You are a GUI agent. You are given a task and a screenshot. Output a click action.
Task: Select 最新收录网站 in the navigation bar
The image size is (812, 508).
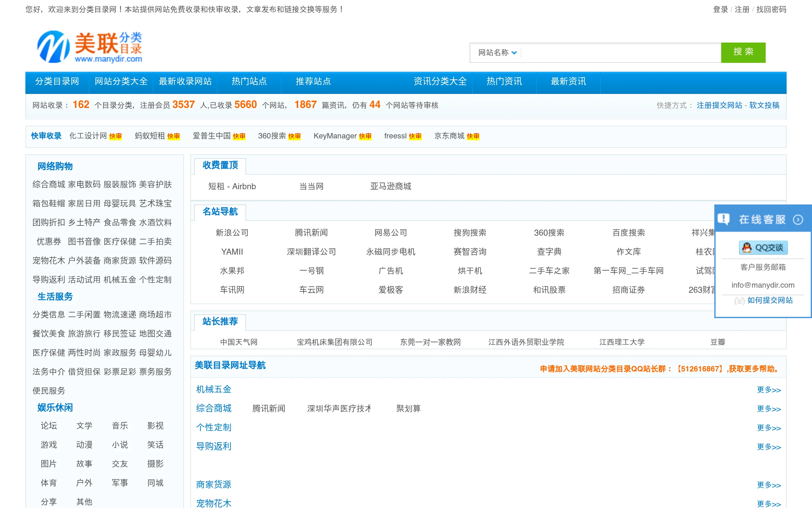185,81
